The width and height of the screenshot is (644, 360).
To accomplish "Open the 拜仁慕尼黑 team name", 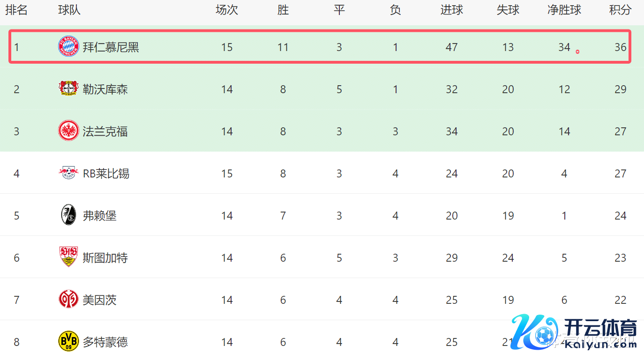I will (x=111, y=47).
